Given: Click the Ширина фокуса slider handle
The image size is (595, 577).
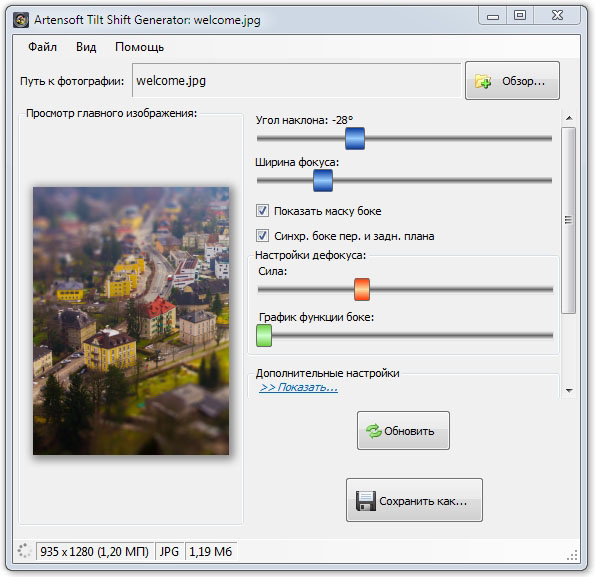Looking at the screenshot, I should (323, 181).
